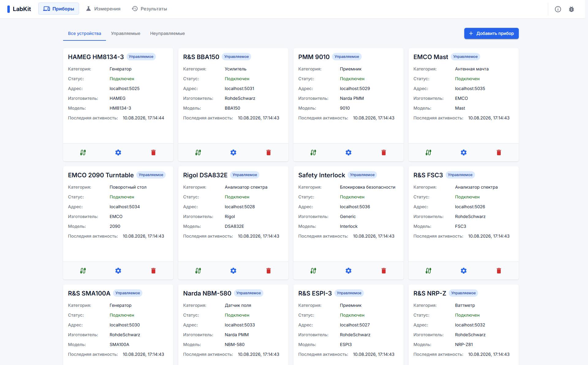The width and height of the screenshot is (588, 365).
Task: Click the PMM 9010 card title
Action: tap(314, 57)
